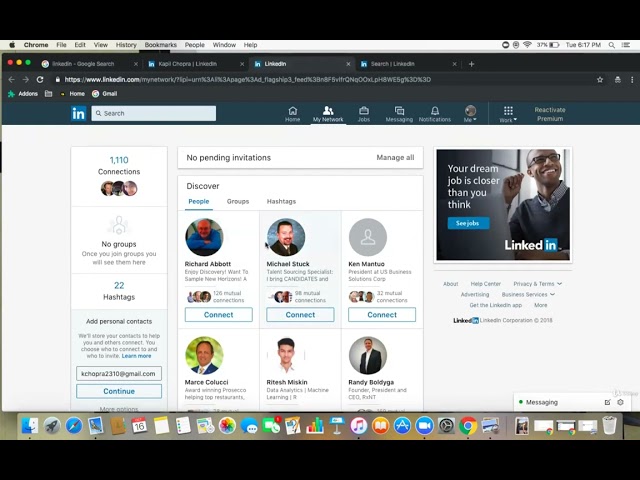Switch to Search | LinkedIn tab
The height and width of the screenshot is (480, 640).
(x=408, y=64)
